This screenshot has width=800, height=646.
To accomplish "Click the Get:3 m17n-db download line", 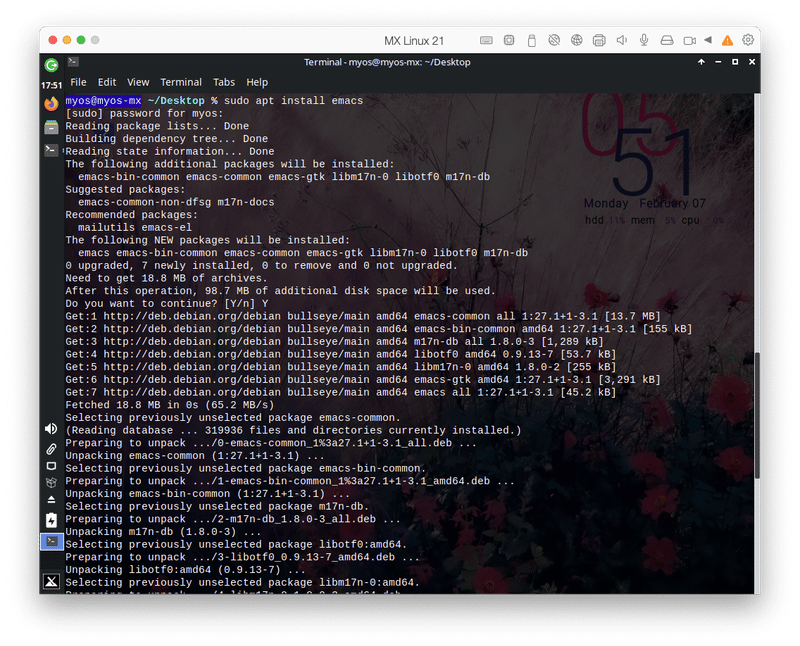I will [334, 342].
